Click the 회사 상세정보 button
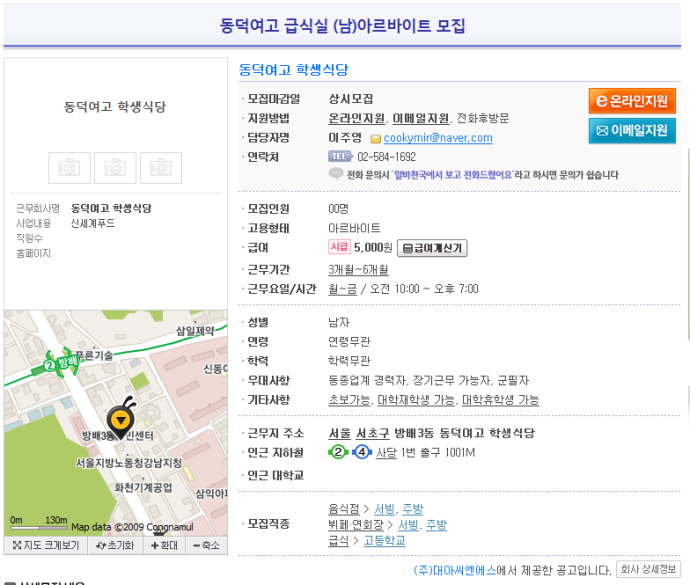 pos(648,569)
